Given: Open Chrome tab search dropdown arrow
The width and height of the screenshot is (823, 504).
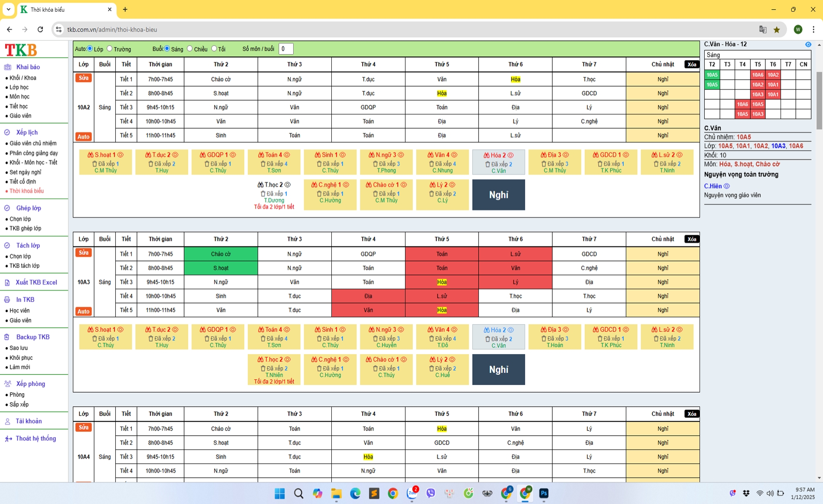Looking at the screenshot, I should (x=9, y=9).
